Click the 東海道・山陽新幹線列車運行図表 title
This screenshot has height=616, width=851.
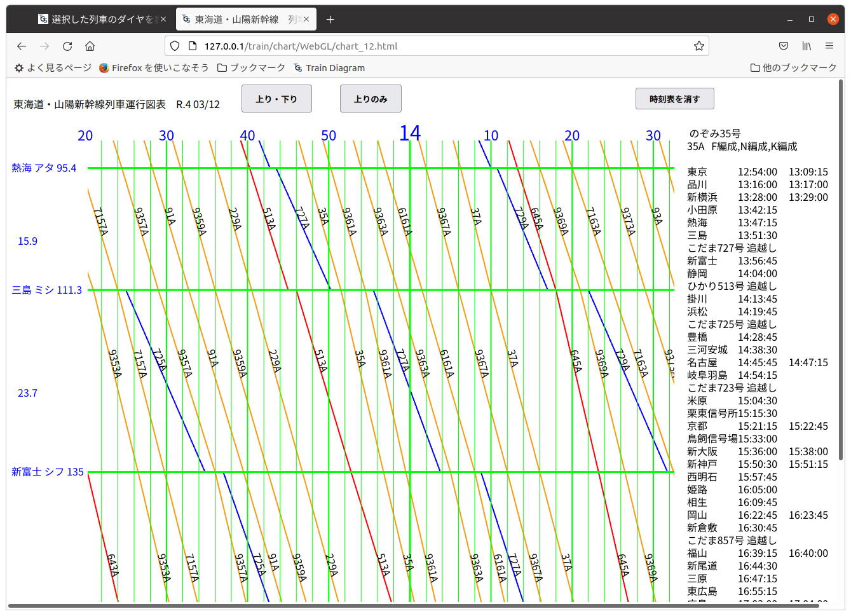(90, 104)
